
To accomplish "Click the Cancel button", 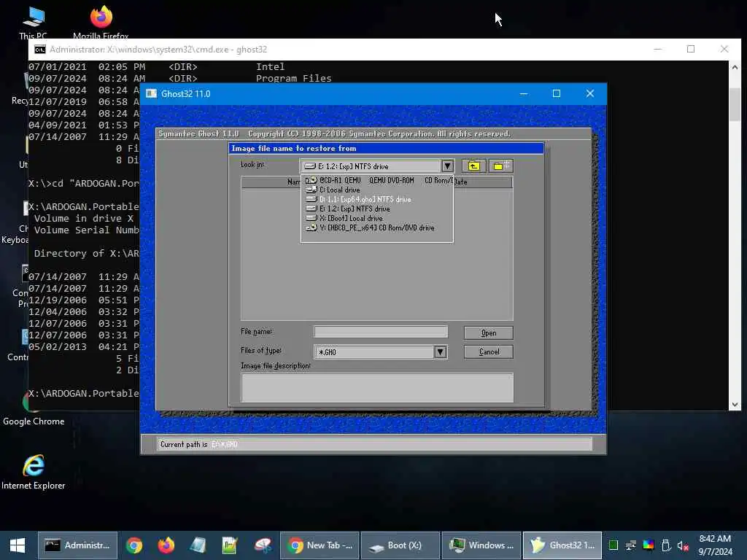I will 488,351.
